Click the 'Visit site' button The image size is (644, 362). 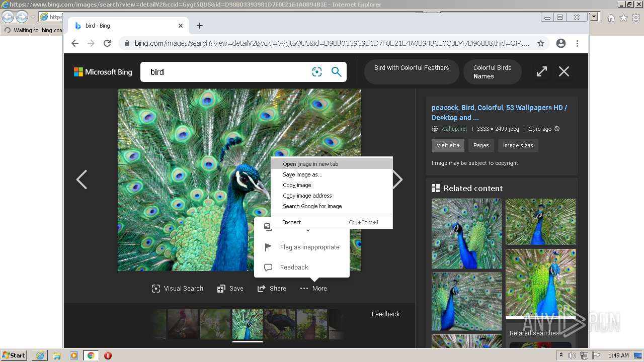point(448,146)
